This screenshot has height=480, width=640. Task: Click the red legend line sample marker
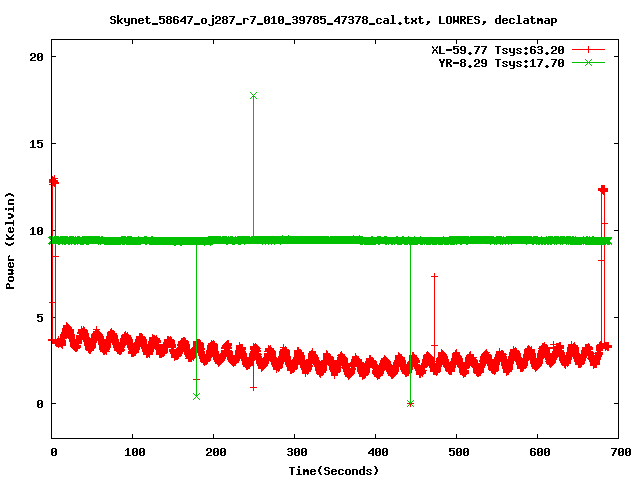coord(588,50)
